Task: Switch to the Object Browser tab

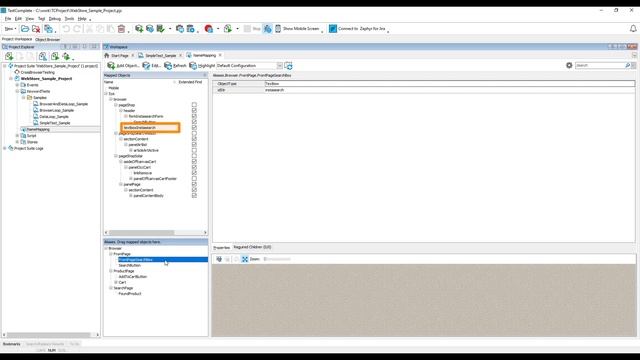Action: click(47, 40)
